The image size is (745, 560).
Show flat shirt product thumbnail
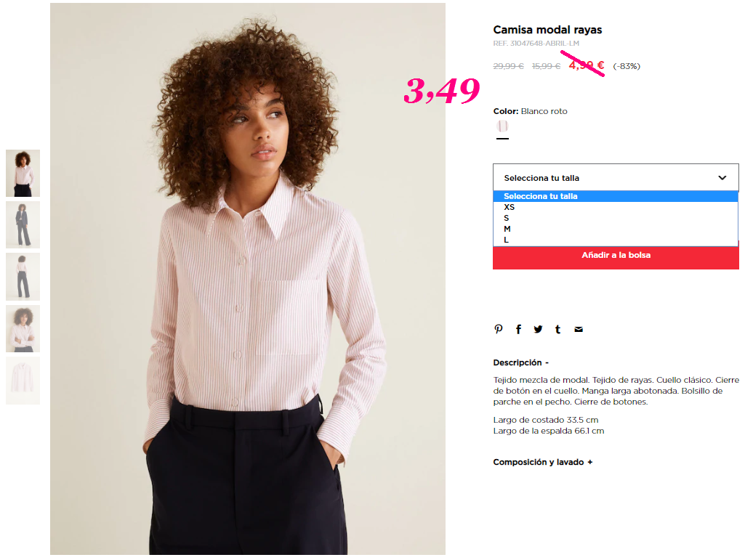coord(23,381)
